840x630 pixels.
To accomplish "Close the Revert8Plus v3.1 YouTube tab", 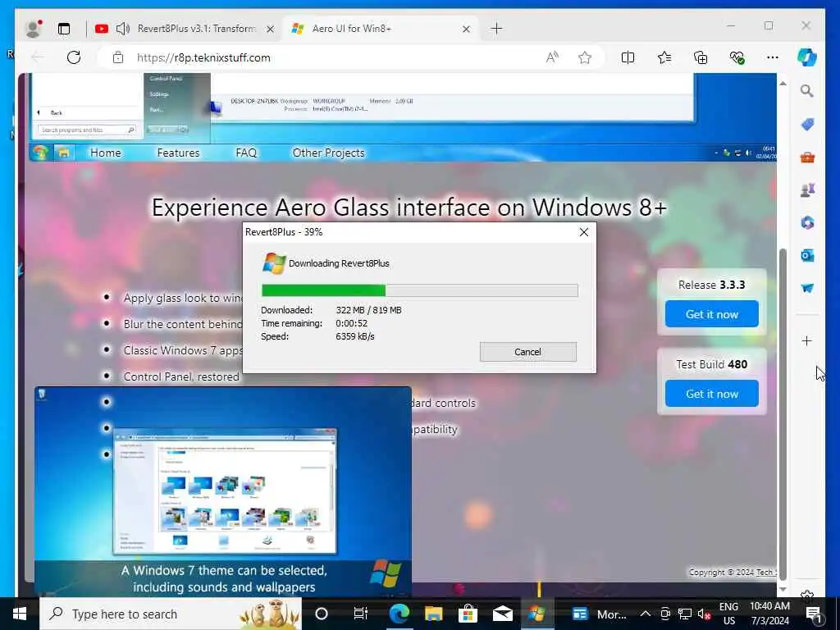I will [270, 29].
